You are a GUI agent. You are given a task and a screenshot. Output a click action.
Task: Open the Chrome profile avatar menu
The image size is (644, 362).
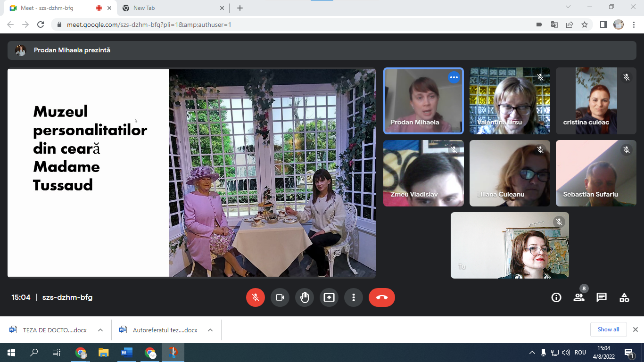pyautogui.click(x=619, y=25)
